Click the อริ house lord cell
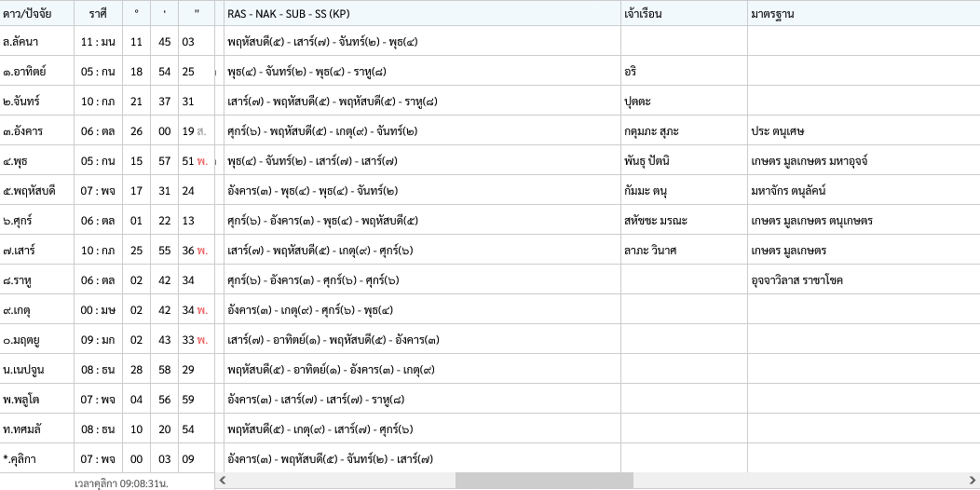This screenshot has height=490, width=980. pyautogui.click(x=685, y=71)
